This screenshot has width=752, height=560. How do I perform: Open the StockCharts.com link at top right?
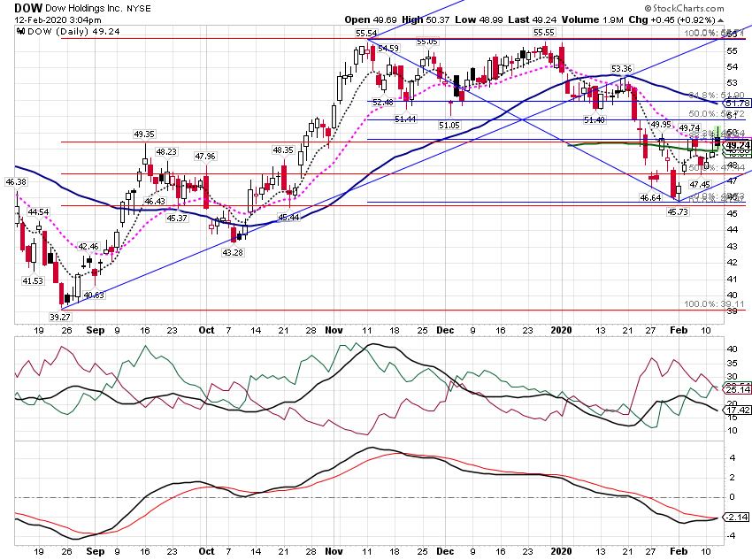pyautogui.click(x=685, y=8)
